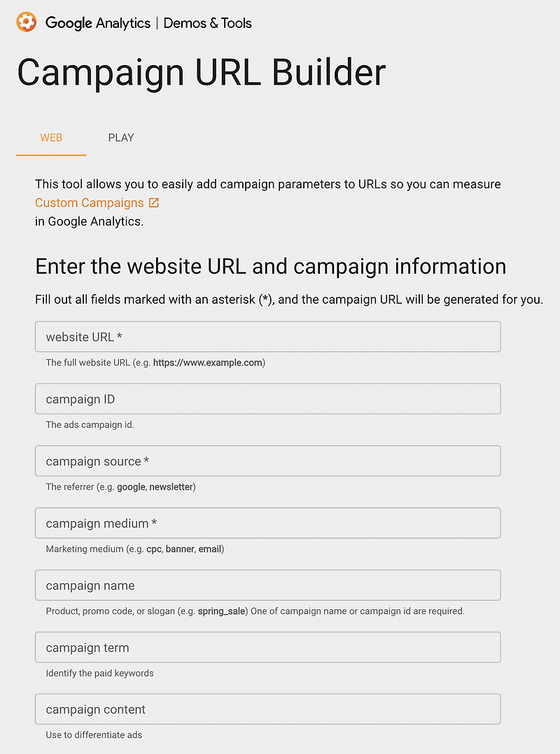Open the Custom Campaigns external link icon

[153, 202]
